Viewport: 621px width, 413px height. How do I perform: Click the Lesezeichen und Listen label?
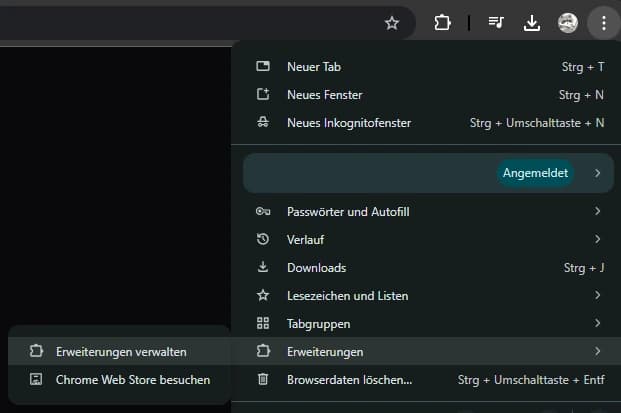[347, 296]
